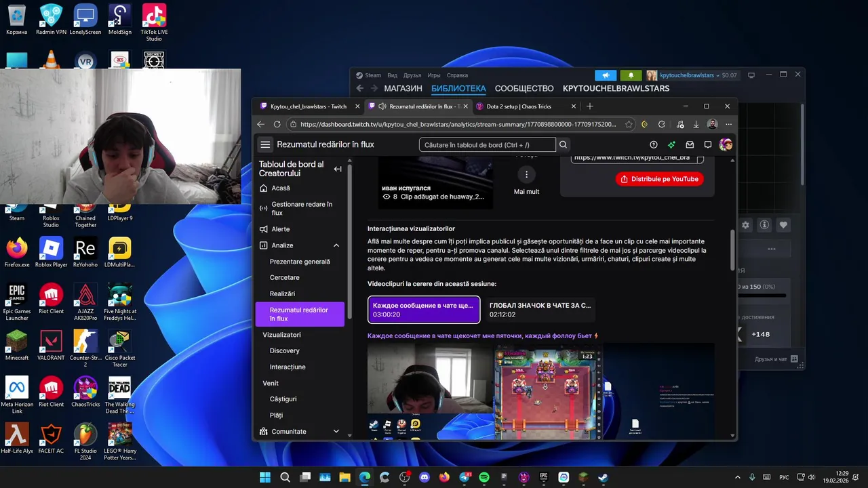The height and width of the screenshot is (488, 868).
Task: Open Steam Справка menu
Action: 457,75
